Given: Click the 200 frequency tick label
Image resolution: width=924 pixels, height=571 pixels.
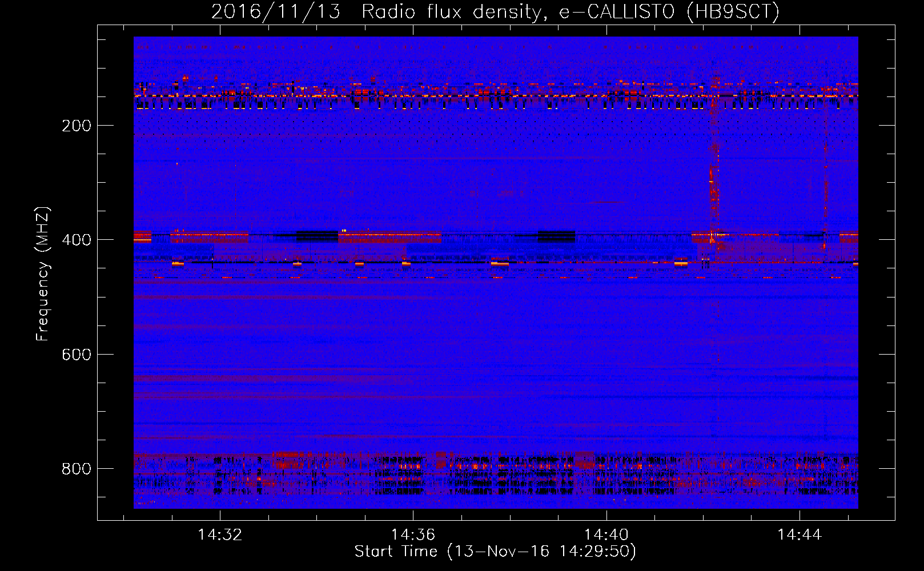Looking at the screenshot, I should click(77, 126).
